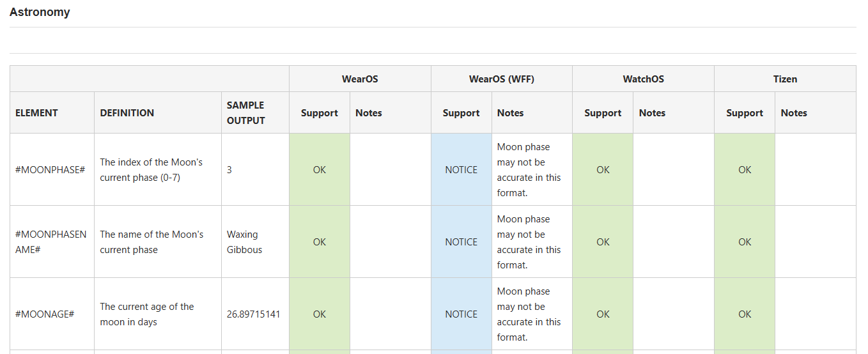Click the Astronomy section heading
This screenshot has width=868, height=354.
point(40,12)
